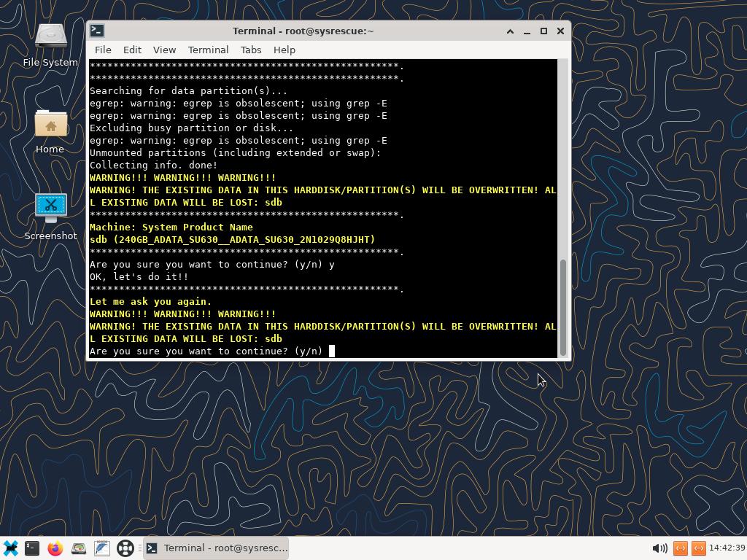The image size is (747, 560).
Task: Open the Edit menu in Terminal
Action: coord(132,50)
